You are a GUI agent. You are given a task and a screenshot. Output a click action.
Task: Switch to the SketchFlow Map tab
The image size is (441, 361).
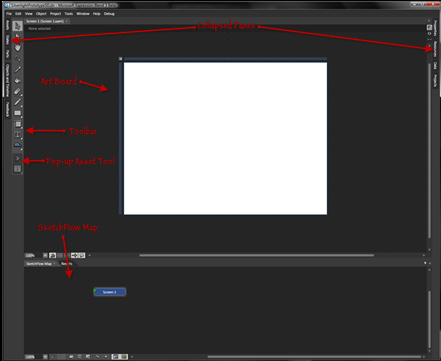pyautogui.click(x=39, y=264)
